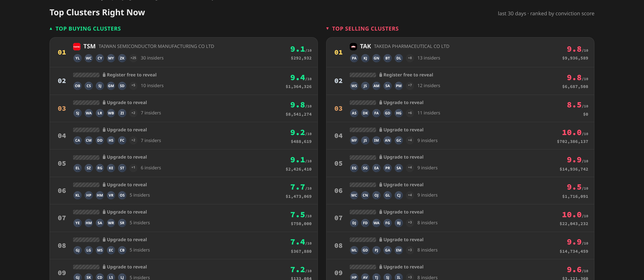Click the blurred ticker placeholder in buying row 05

pos(86,157)
